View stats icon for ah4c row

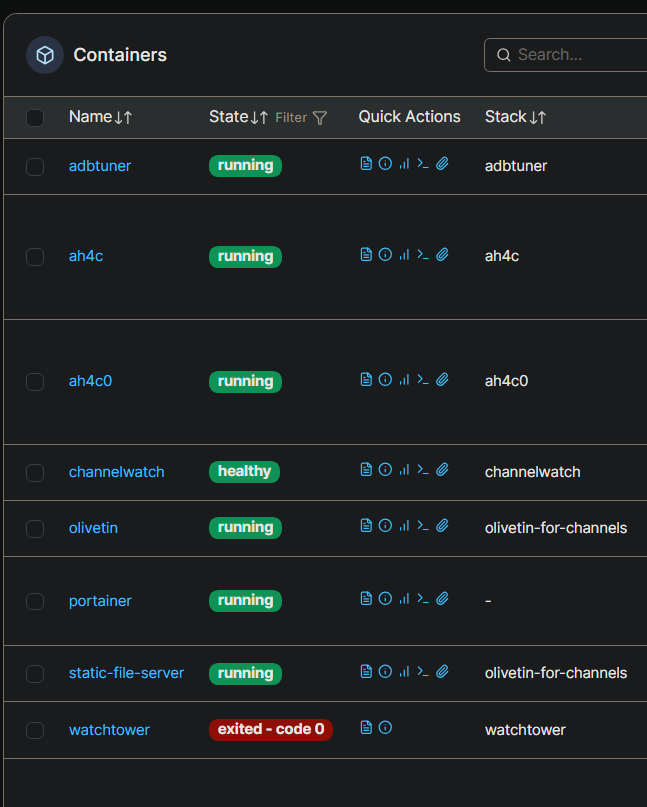pos(405,254)
